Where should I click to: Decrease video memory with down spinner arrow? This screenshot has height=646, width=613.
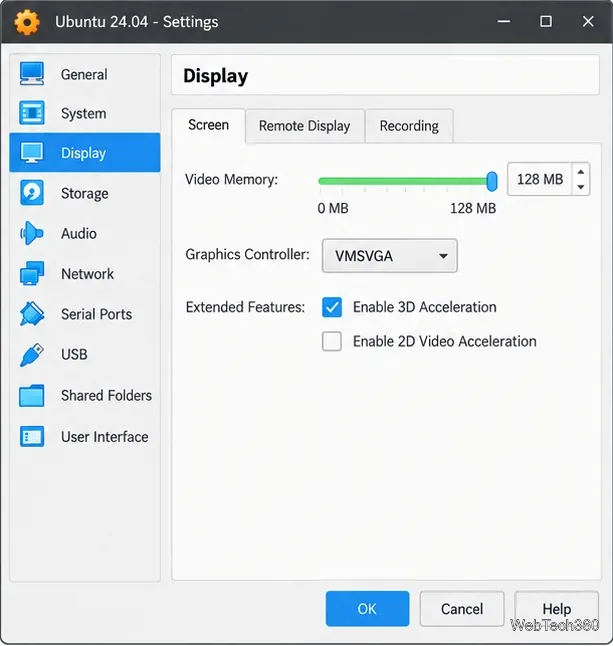(581, 187)
